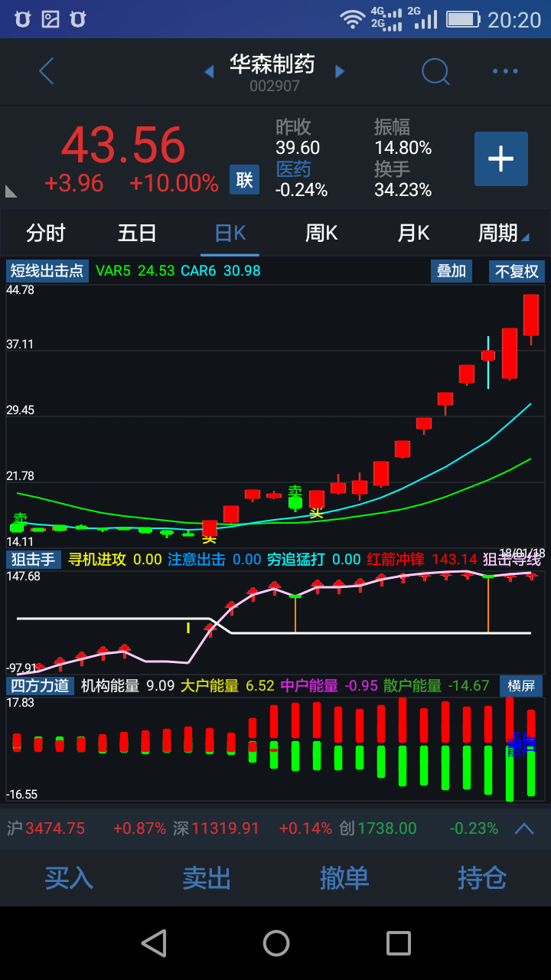Expand the corner triangle beside price
The height and width of the screenshot is (980, 551).
pos(11,191)
